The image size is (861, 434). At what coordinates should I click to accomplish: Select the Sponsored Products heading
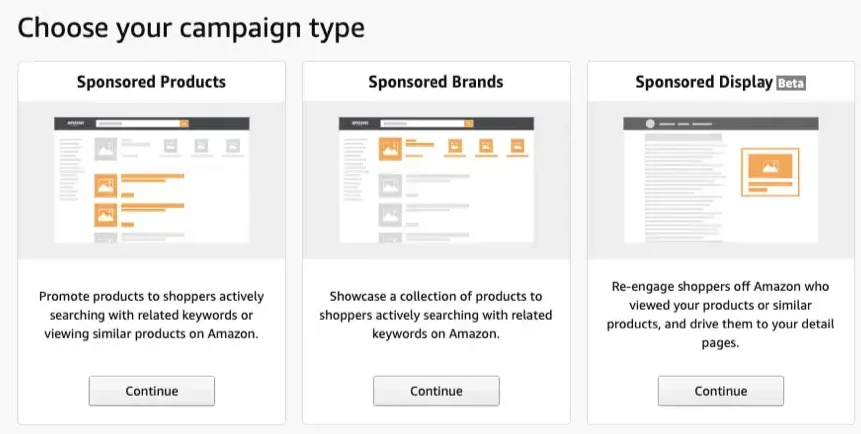[152, 82]
